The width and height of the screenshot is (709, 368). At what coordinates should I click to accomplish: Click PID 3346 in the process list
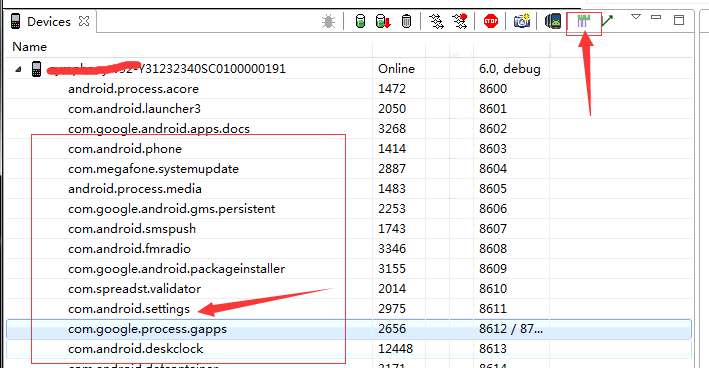coord(392,249)
